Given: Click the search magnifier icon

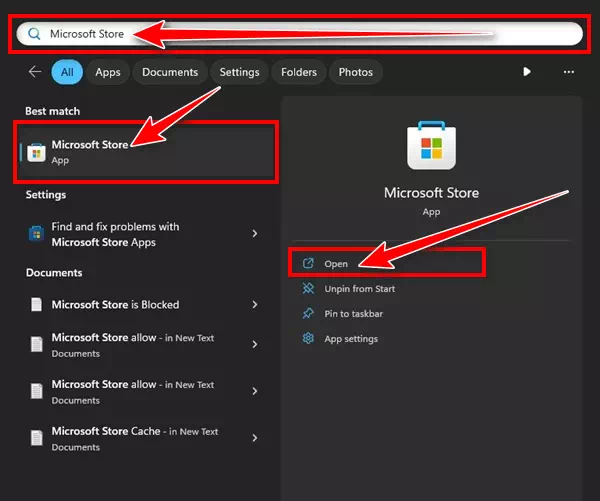Looking at the screenshot, I should tap(34, 34).
